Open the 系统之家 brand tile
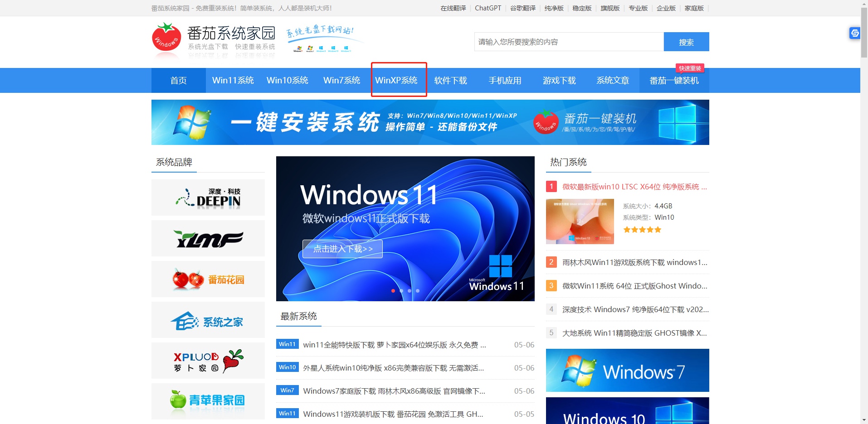 [x=208, y=320]
